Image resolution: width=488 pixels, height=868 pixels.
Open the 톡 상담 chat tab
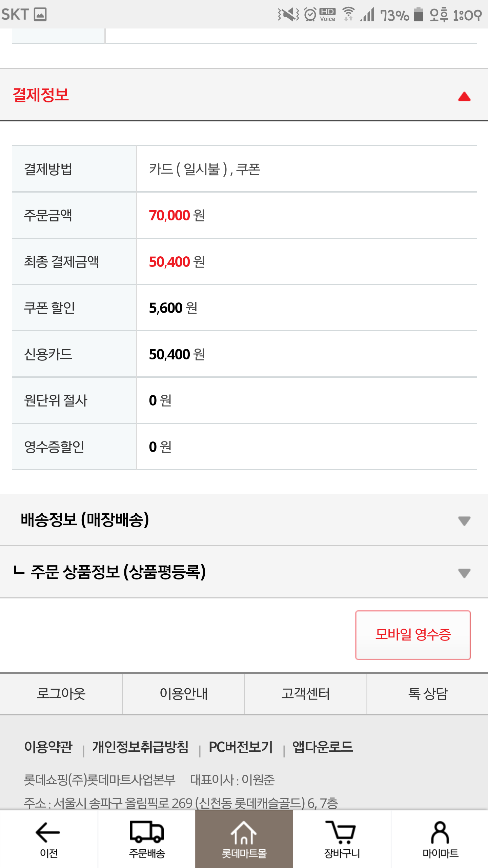428,694
